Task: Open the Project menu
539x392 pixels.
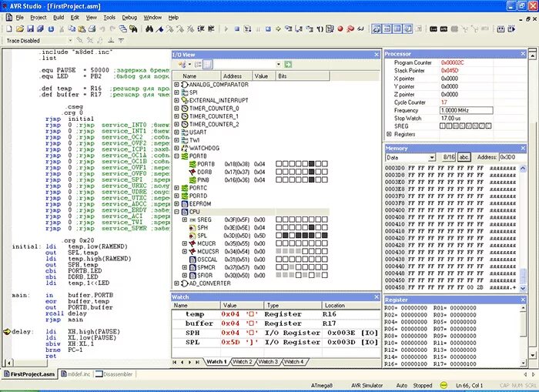Action: click(x=38, y=17)
